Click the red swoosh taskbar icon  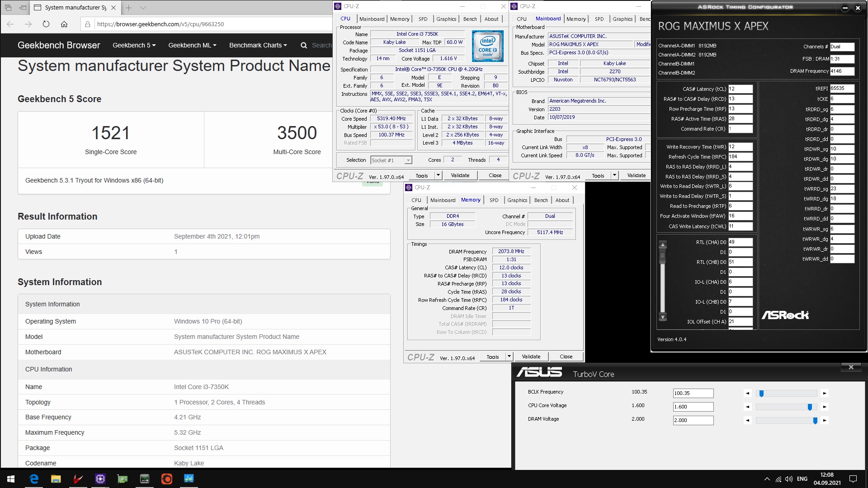pyautogui.click(x=78, y=479)
